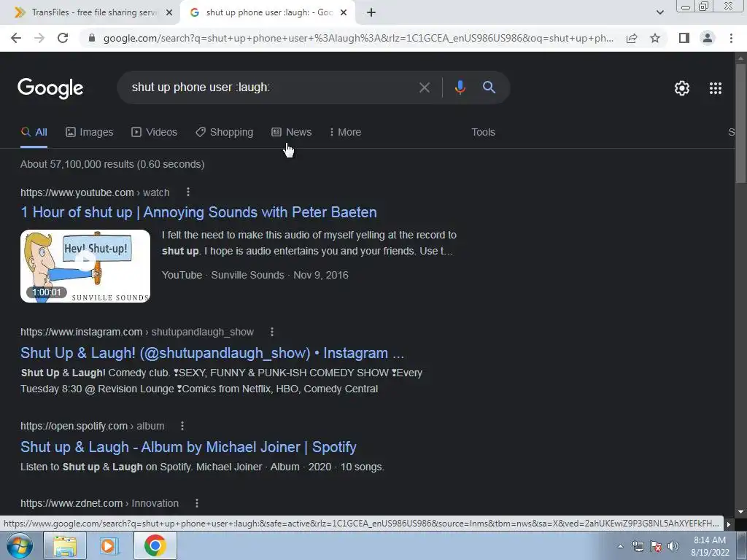Open the Google apps grid
The width and height of the screenshot is (747, 560).
click(715, 88)
